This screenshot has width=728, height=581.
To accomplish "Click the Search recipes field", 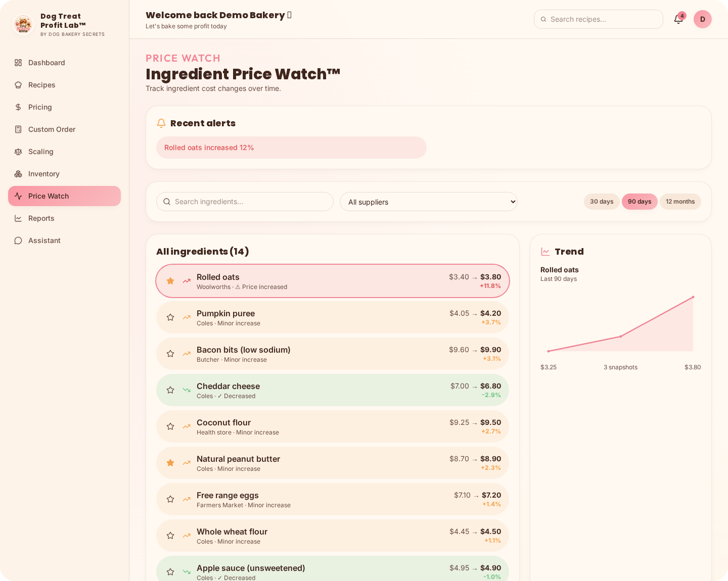I will [x=599, y=19].
